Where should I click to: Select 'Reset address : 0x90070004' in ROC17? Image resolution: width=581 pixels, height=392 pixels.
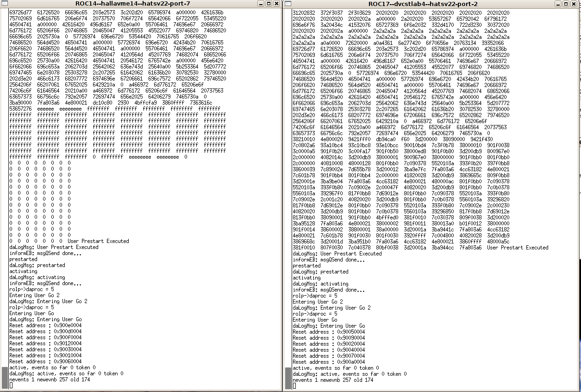[x=329, y=356]
